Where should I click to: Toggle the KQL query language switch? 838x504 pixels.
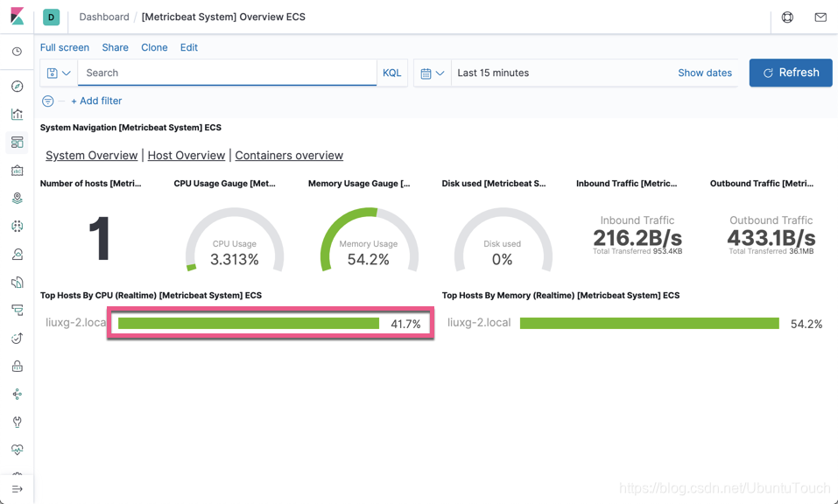(391, 73)
